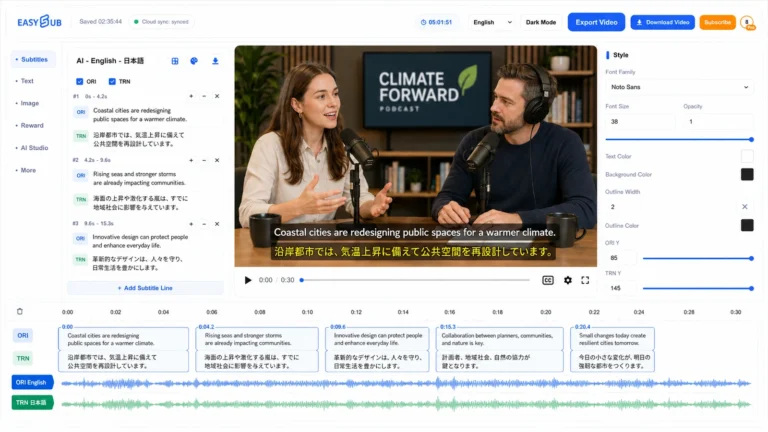The width and height of the screenshot is (768, 432).
Task: Delete subtitle #2 with its X icon
Action: coord(217,160)
